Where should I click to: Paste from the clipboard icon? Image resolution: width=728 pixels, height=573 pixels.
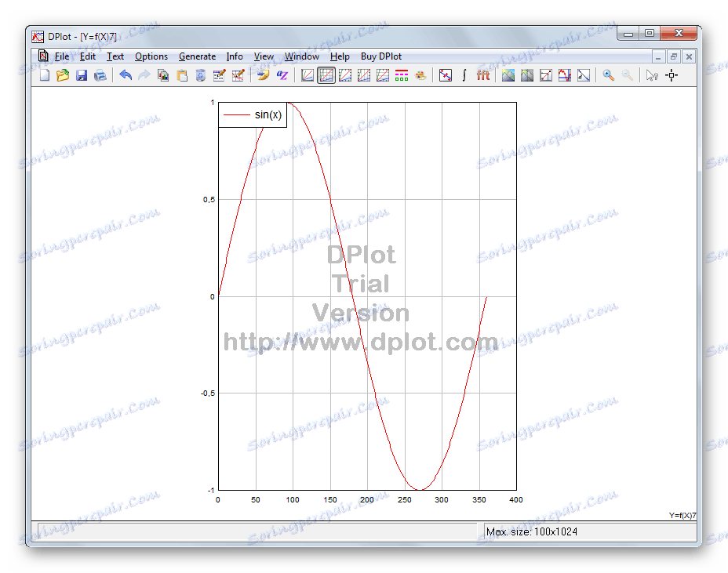[x=182, y=75]
